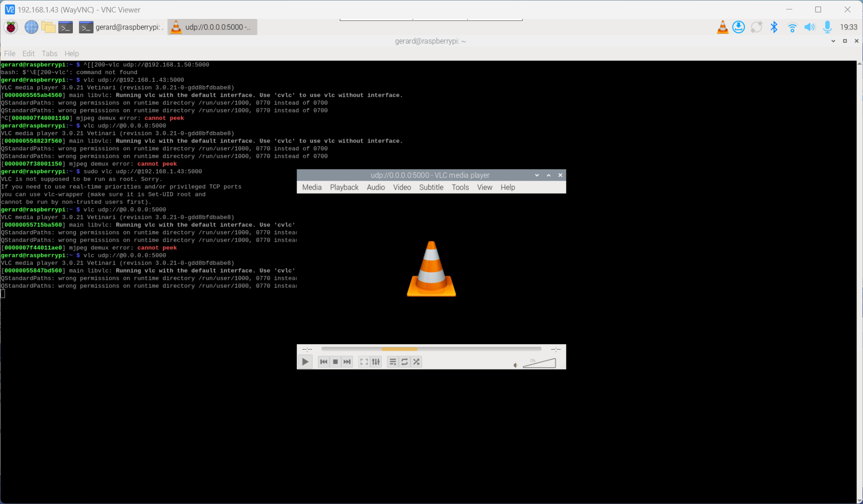Adjust the VLC volume slider
Screen dimensions: 863x504
click(540, 363)
